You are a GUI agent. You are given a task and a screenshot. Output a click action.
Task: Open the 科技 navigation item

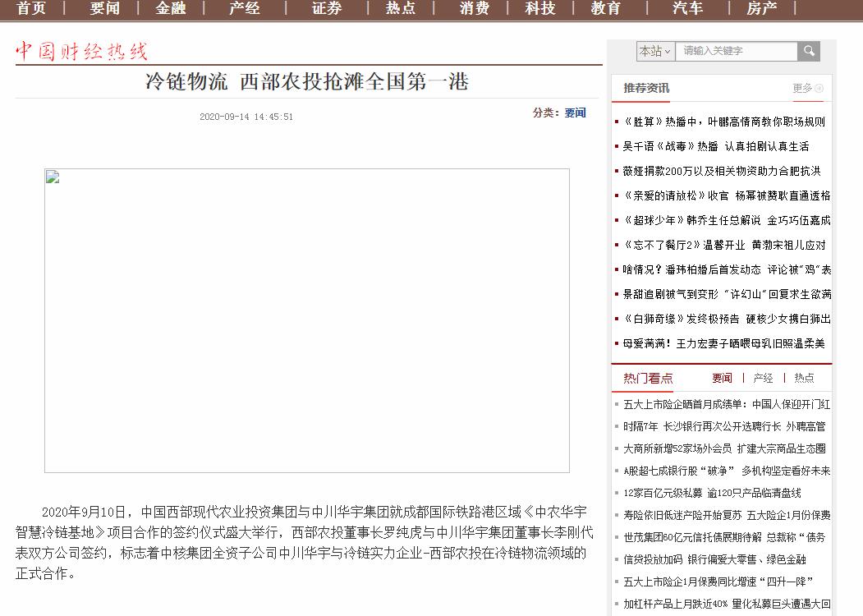coord(540,8)
